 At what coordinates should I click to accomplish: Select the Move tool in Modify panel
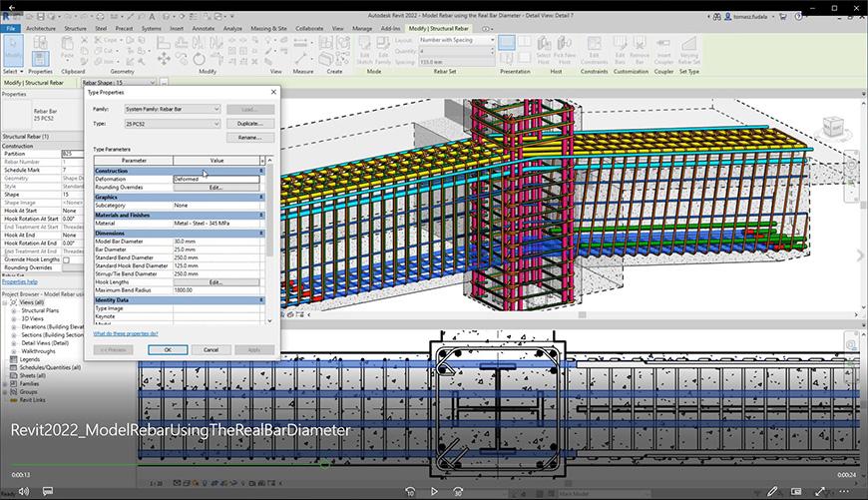coord(164,59)
